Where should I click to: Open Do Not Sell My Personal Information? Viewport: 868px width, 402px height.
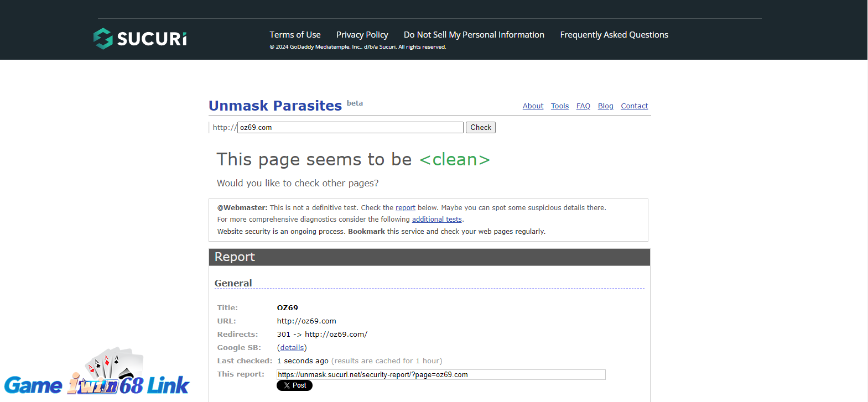(474, 34)
